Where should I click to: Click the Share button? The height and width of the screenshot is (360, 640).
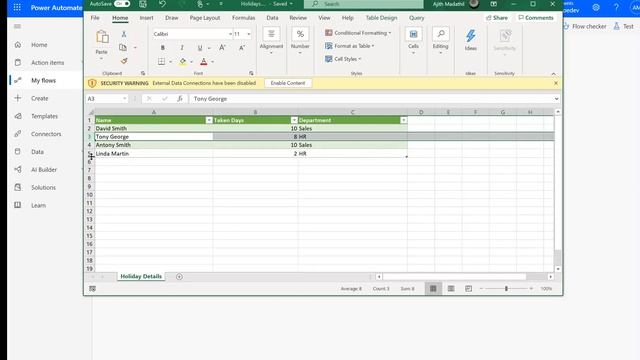497,18
